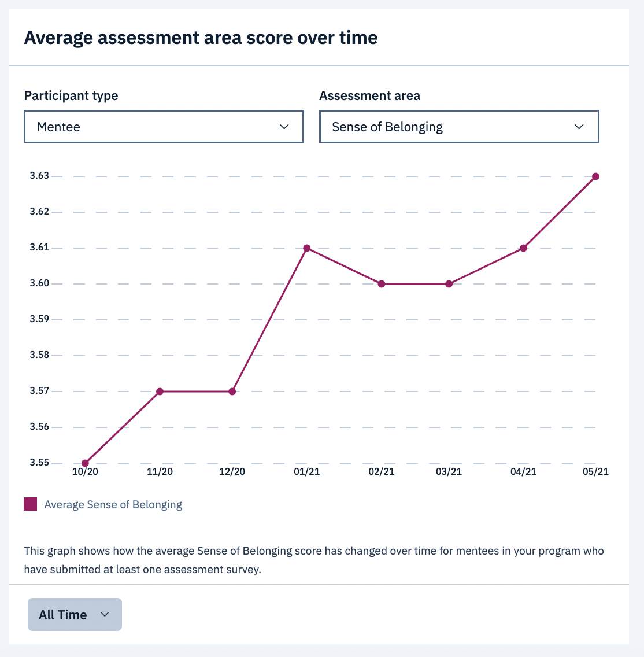Image resolution: width=644 pixels, height=657 pixels.
Task: Click the 12/20 data point on the line
Action: [x=232, y=392]
